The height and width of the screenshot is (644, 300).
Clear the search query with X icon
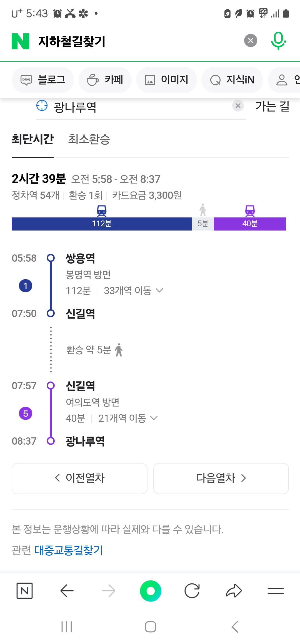(x=251, y=41)
